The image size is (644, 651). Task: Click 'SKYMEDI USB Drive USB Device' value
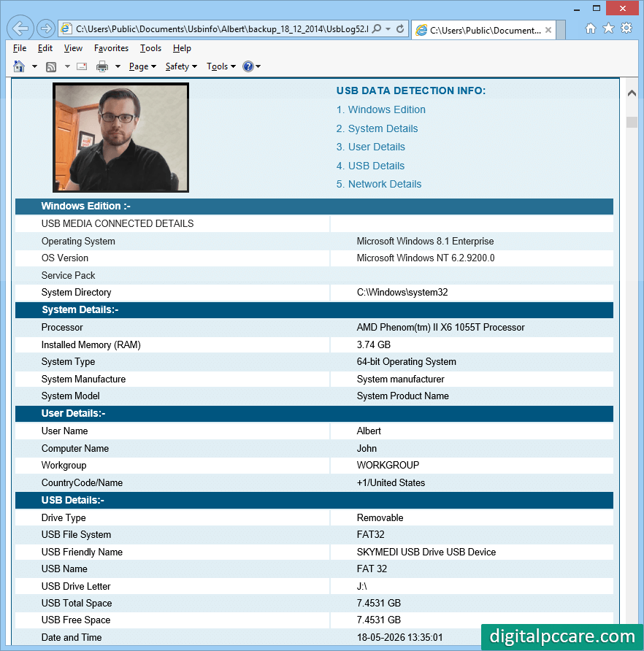point(426,552)
